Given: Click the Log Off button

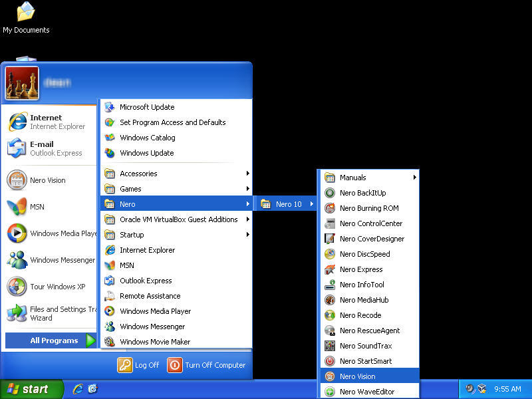Looking at the screenshot, I should [x=138, y=365].
